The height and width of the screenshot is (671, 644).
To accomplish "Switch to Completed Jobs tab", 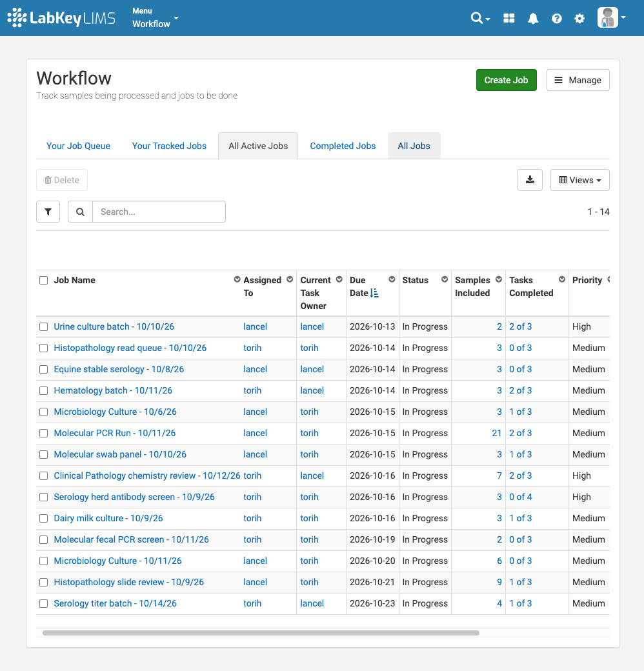I will [x=343, y=146].
